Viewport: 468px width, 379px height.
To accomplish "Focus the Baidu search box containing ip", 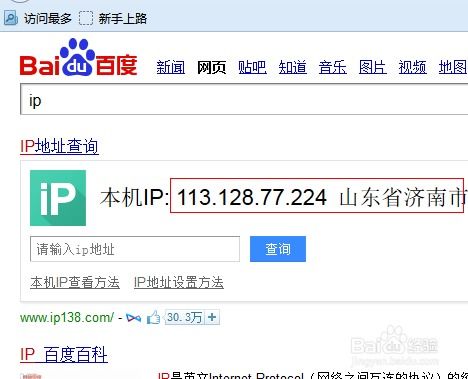I will [x=244, y=100].
